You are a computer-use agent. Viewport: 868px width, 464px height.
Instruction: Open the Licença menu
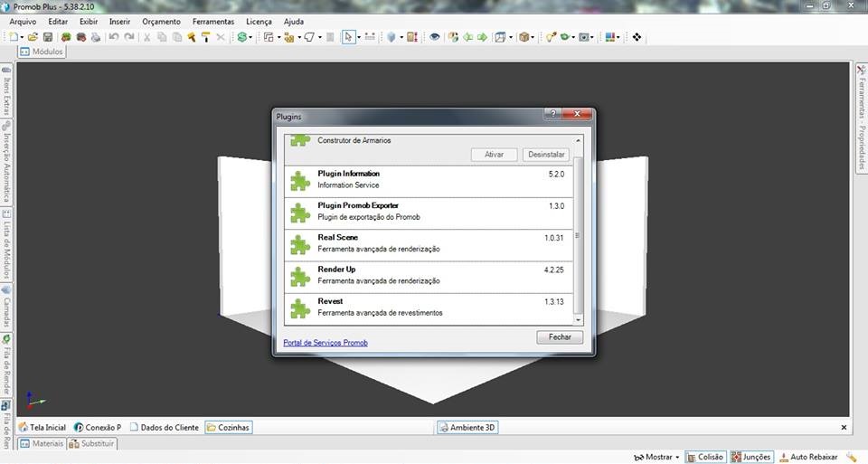pyautogui.click(x=259, y=22)
